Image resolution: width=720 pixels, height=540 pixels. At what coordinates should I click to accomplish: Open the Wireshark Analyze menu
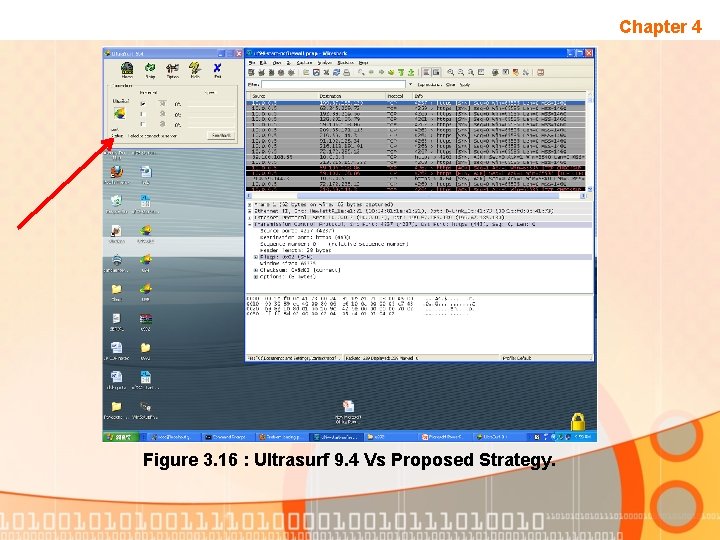[325, 62]
